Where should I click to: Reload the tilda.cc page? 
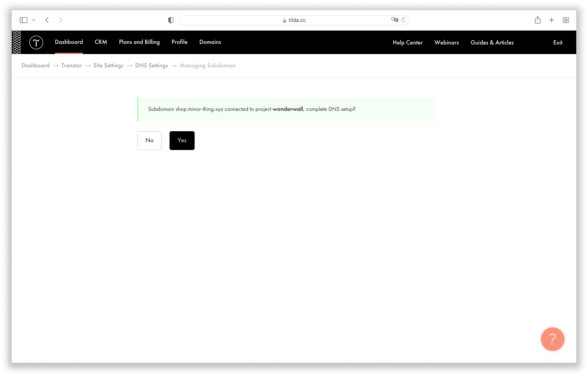tap(404, 20)
